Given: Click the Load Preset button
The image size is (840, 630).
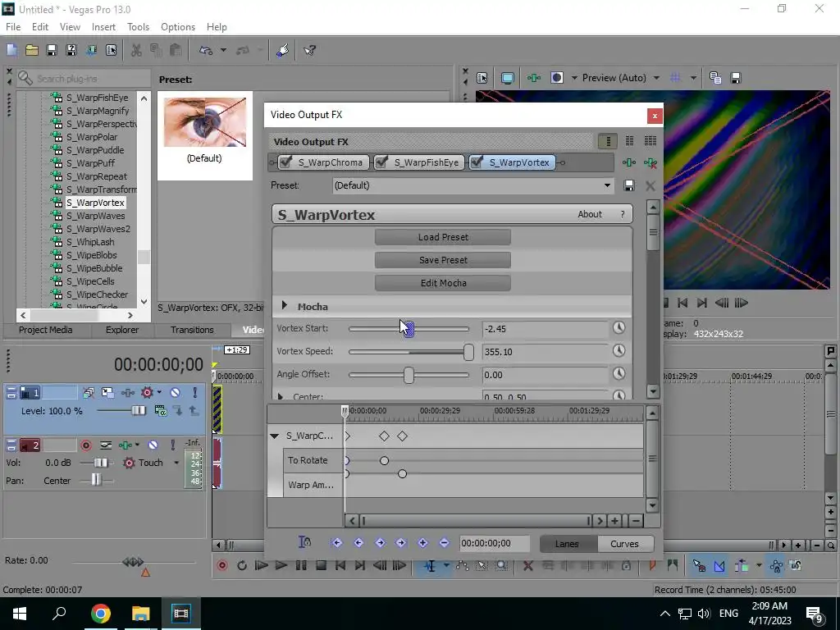Looking at the screenshot, I should click(443, 237).
